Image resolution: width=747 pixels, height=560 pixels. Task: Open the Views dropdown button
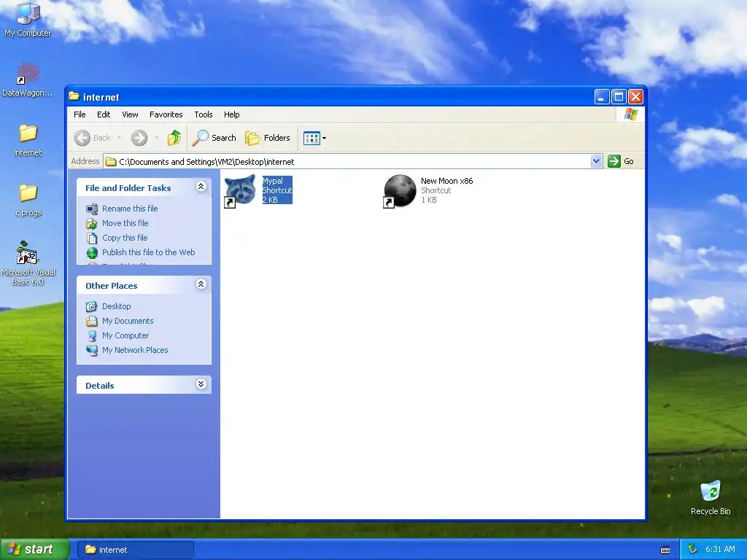[314, 139]
